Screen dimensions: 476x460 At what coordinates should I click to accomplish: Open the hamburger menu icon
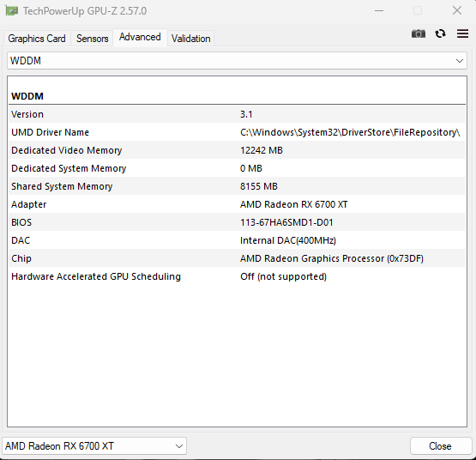[x=462, y=33]
